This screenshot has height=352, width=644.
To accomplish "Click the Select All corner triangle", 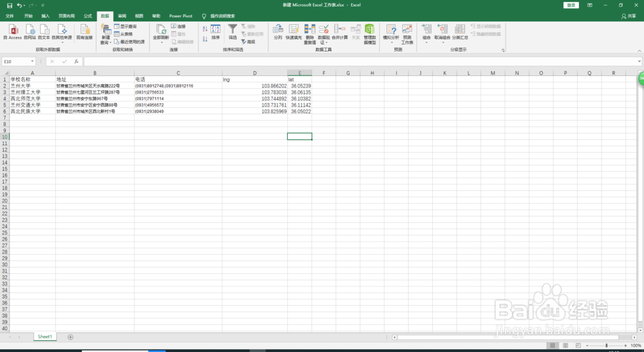I will (5, 73).
